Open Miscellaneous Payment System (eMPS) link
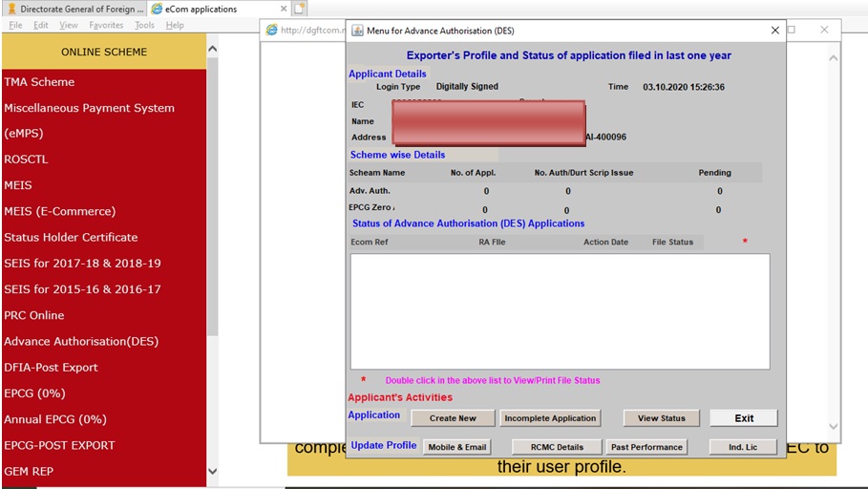Screen dimensions: 868x489 click(89, 120)
